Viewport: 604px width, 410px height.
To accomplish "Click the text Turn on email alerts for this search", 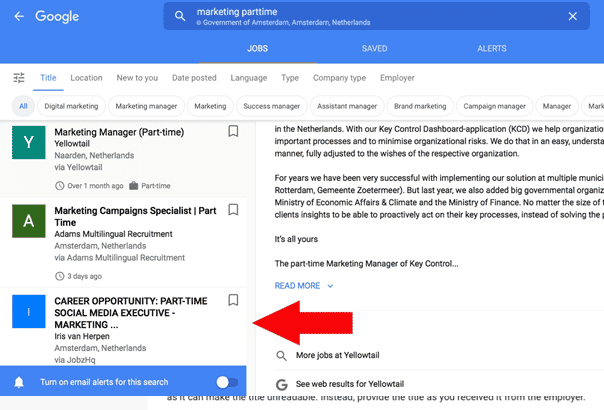I will (x=104, y=382).
